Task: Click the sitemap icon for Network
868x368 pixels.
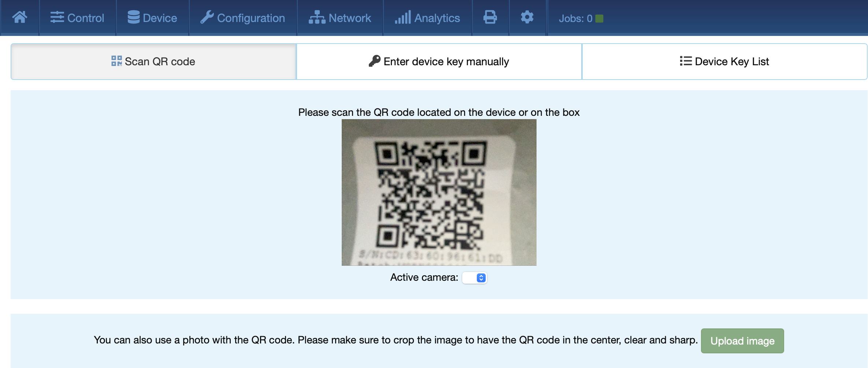Action: pyautogui.click(x=317, y=17)
